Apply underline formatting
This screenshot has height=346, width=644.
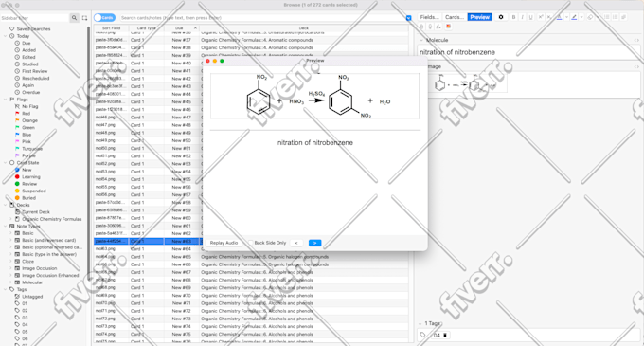click(x=530, y=17)
